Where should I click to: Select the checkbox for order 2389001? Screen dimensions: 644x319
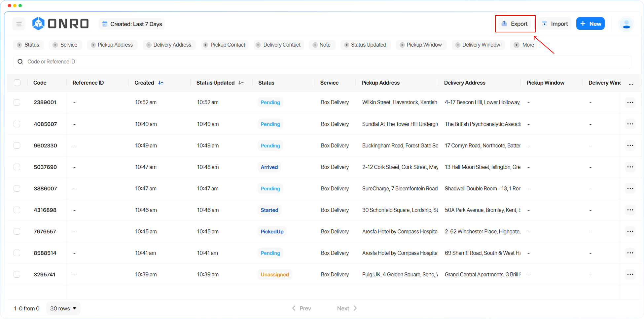(x=17, y=102)
